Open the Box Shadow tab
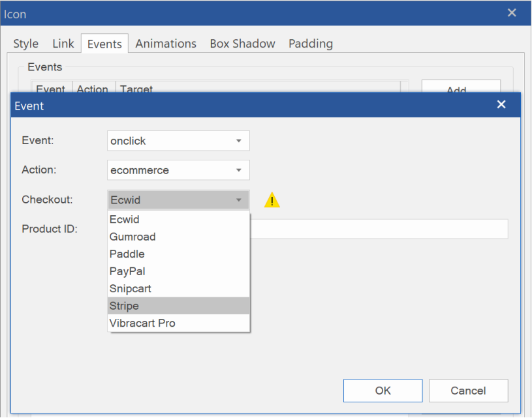Screen dimensions: 532x418 pos(243,44)
